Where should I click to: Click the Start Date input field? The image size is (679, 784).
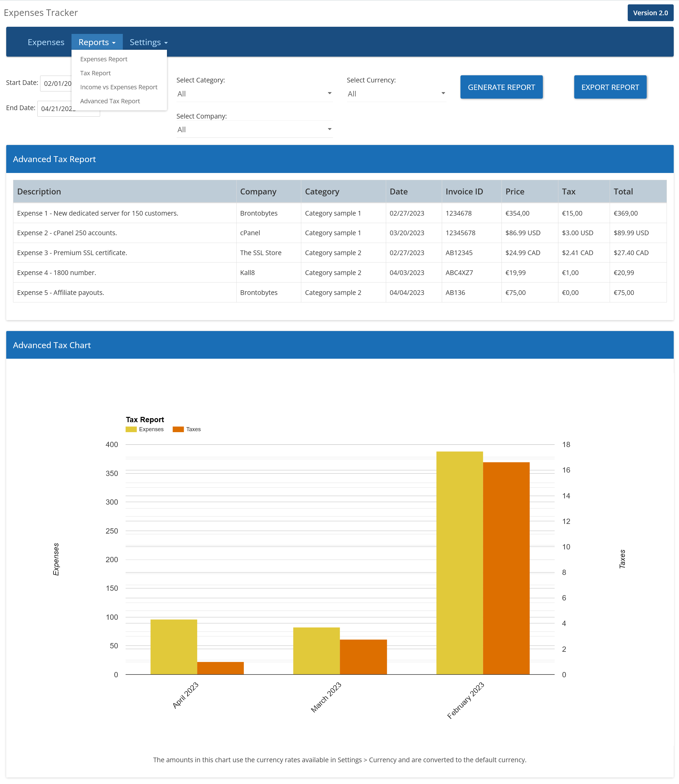tap(56, 83)
